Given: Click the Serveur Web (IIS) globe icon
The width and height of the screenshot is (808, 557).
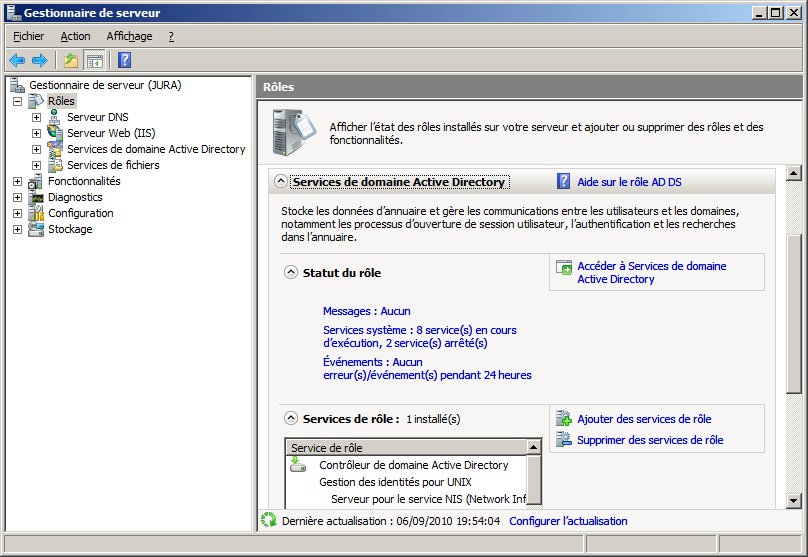Looking at the screenshot, I should tap(55, 133).
